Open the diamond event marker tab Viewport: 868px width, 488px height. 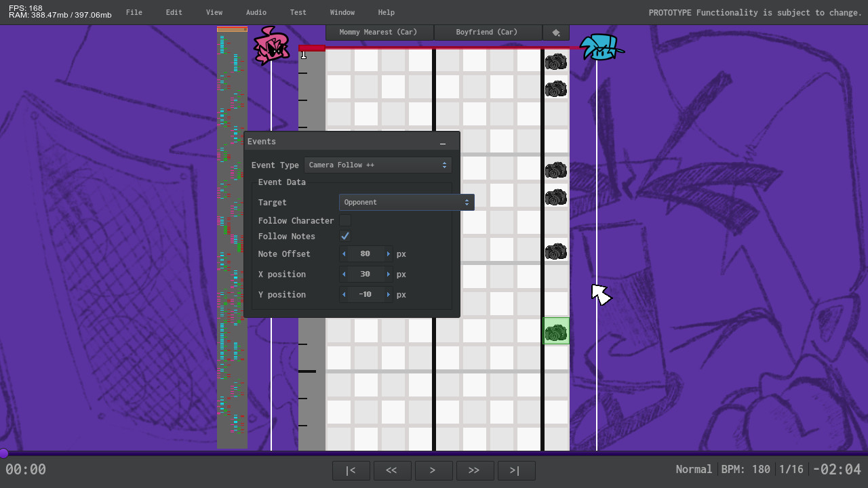click(x=555, y=32)
